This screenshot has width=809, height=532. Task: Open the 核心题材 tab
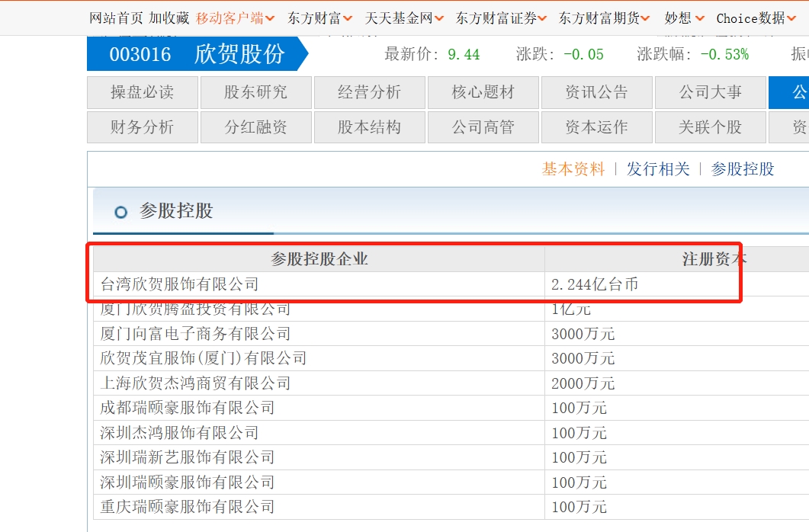point(483,92)
